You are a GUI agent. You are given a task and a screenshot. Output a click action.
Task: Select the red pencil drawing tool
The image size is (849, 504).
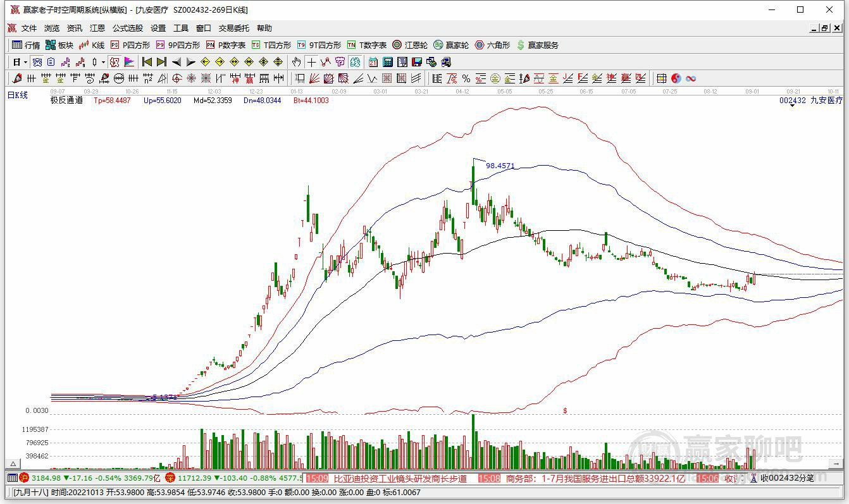click(16, 78)
